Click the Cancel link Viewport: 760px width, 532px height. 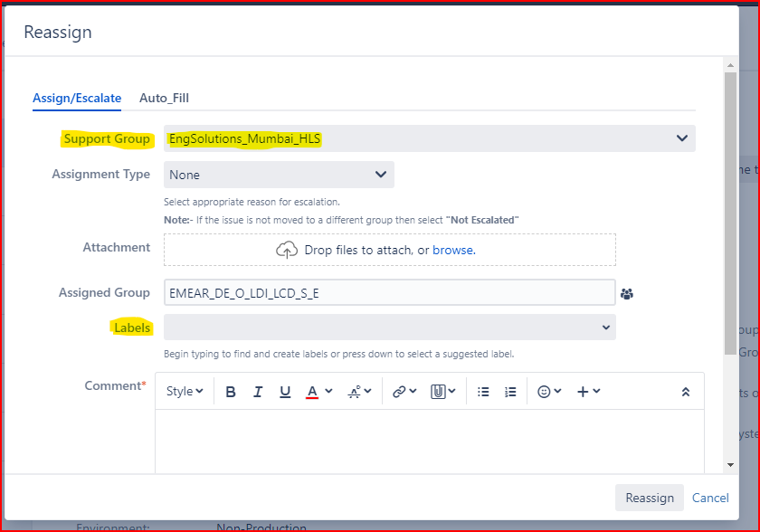(710, 498)
